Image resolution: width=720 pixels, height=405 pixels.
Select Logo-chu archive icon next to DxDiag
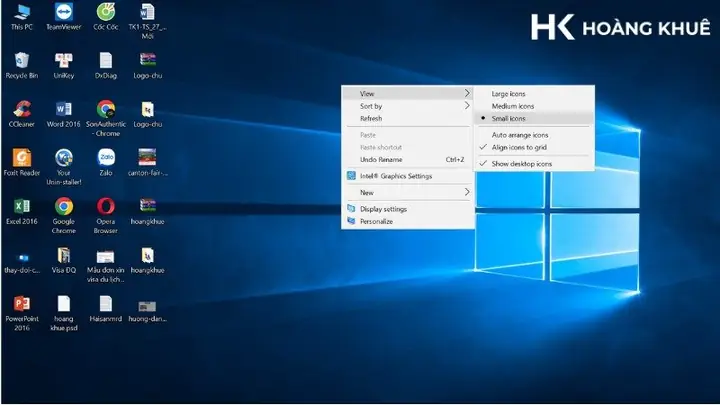[x=147, y=66]
